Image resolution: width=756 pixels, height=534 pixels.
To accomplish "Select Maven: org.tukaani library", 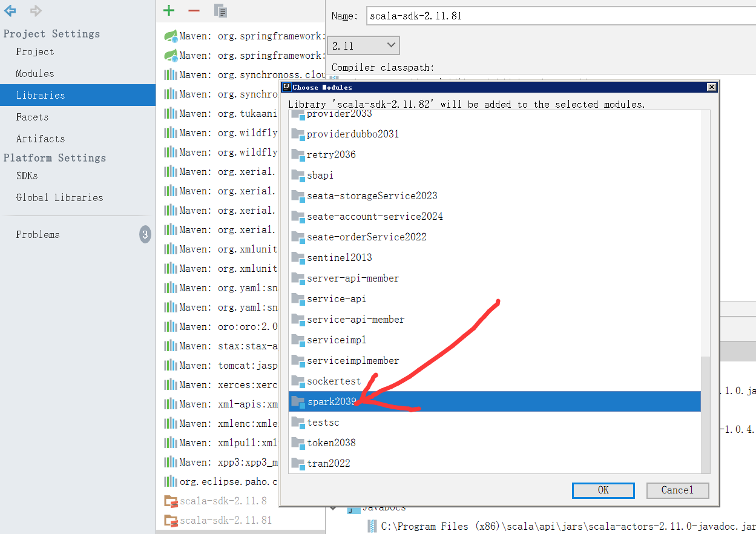I will (221, 114).
